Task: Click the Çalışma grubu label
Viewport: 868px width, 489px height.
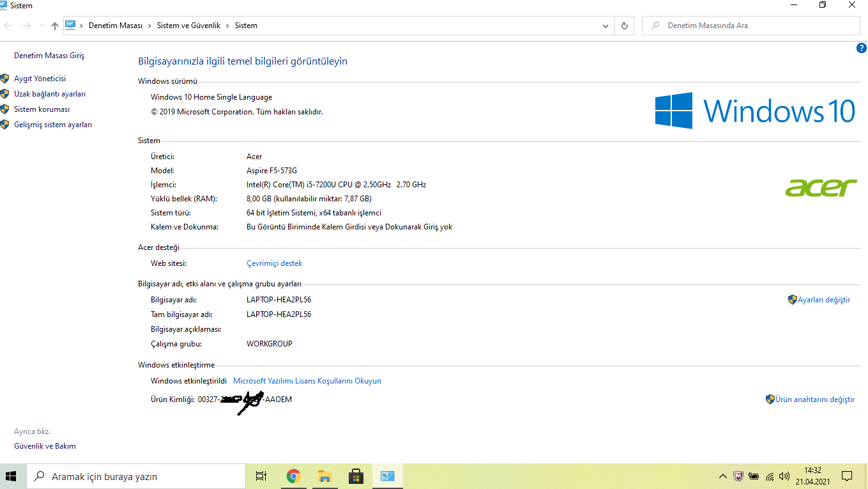Action: [176, 344]
